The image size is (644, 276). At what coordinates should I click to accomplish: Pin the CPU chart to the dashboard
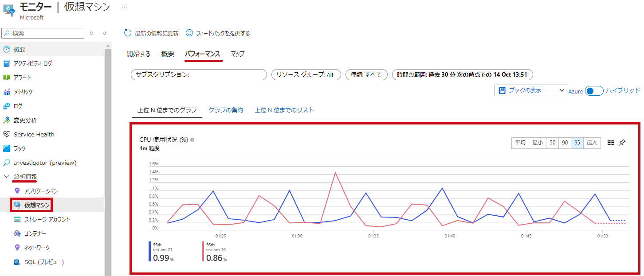(x=622, y=143)
